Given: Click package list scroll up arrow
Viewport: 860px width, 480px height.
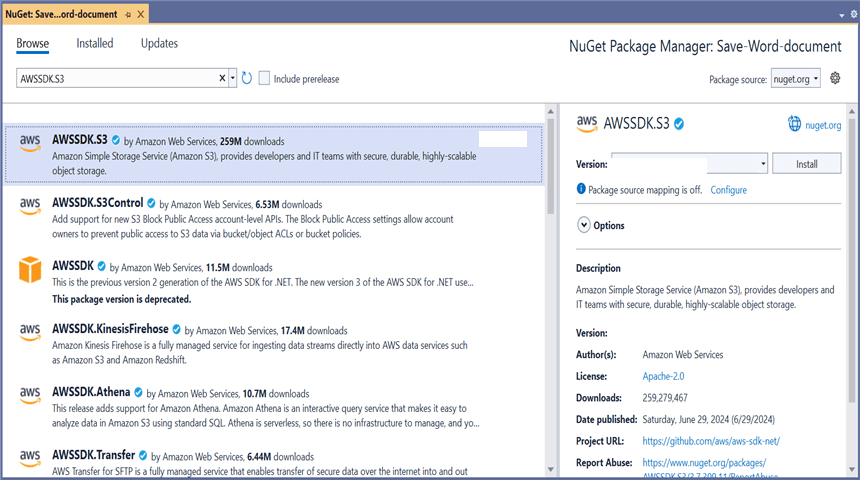Looking at the screenshot, I should [x=551, y=111].
